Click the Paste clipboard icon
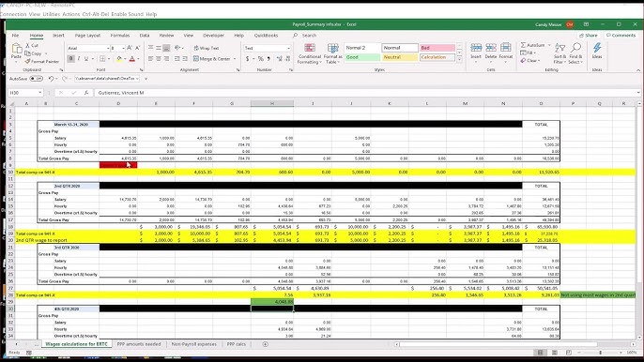644x362 pixels. click(x=16, y=49)
